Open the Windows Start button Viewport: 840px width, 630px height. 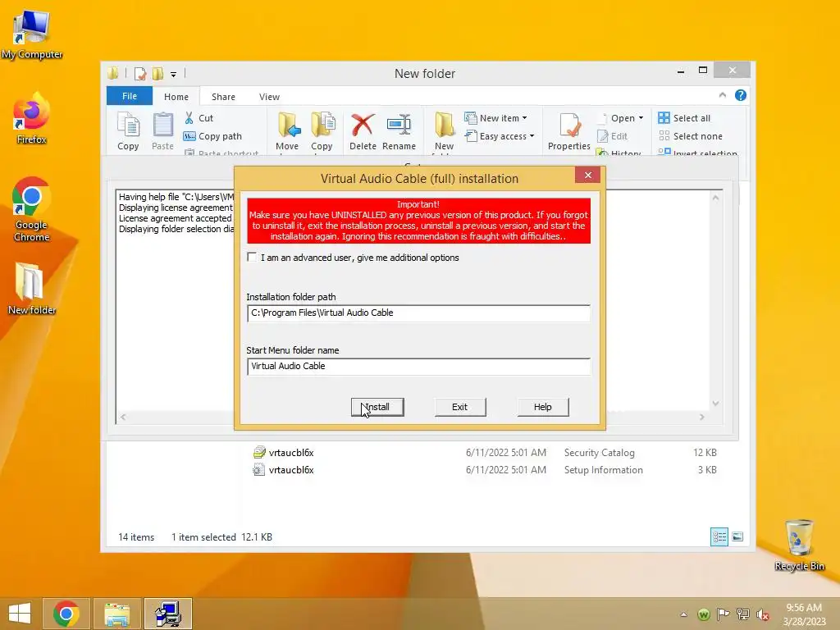coord(20,614)
